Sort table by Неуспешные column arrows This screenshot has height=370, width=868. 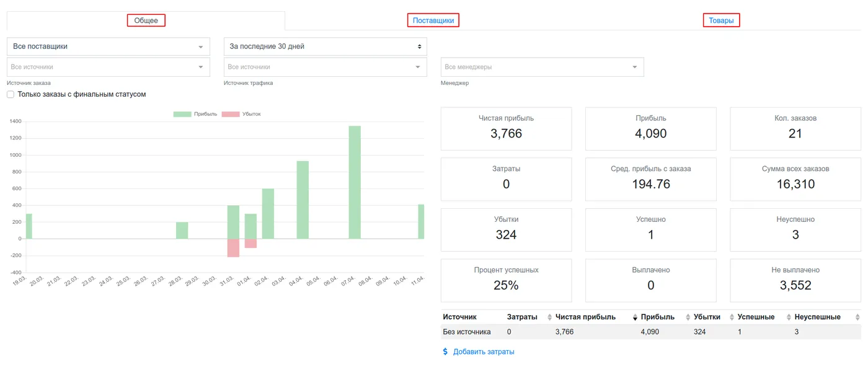(857, 317)
